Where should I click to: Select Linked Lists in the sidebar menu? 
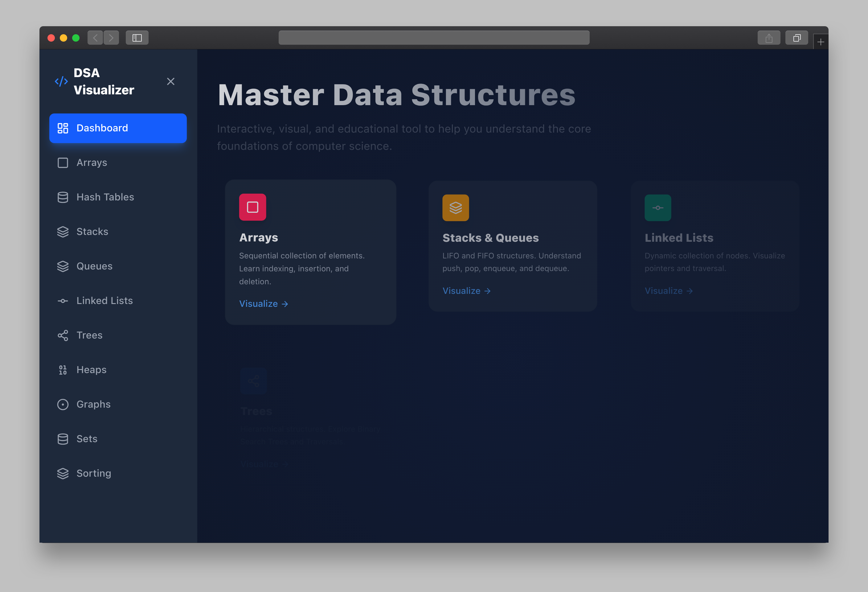[x=118, y=301]
